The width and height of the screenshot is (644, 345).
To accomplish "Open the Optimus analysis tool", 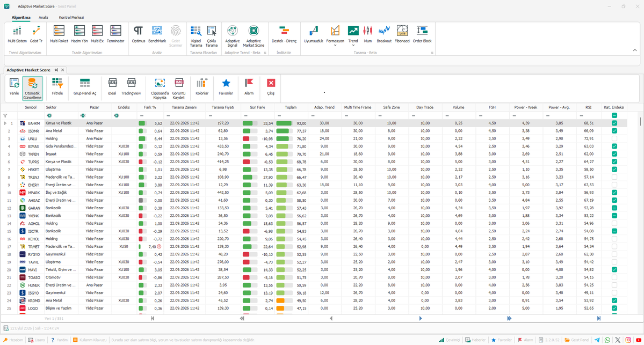I will [x=139, y=35].
